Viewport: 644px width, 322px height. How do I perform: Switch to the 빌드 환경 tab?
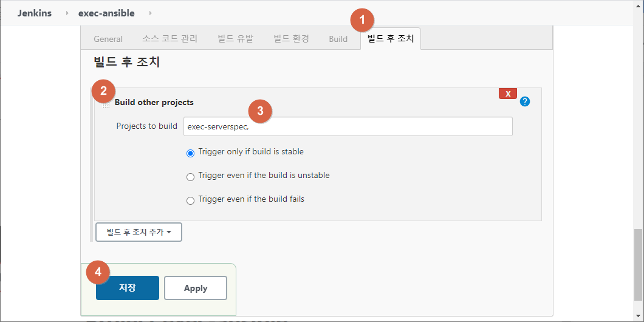[291, 39]
